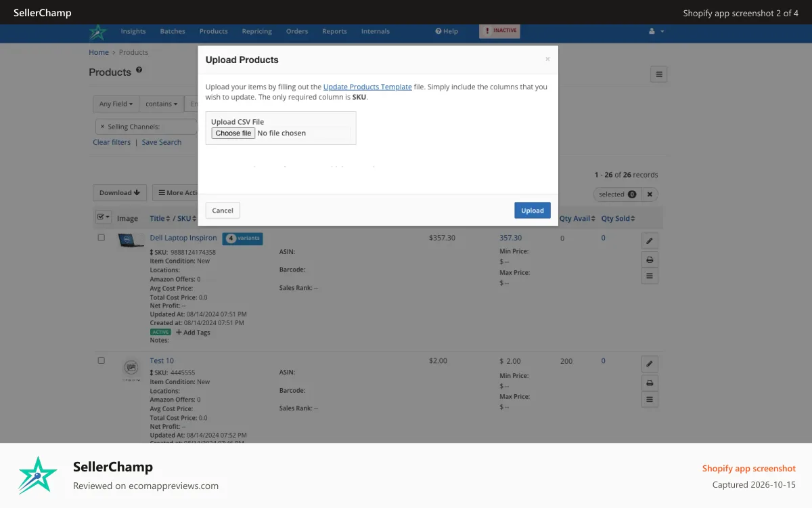This screenshot has width=812, height=508.
Task: Open the Batches menu
Action: point(173,31)
